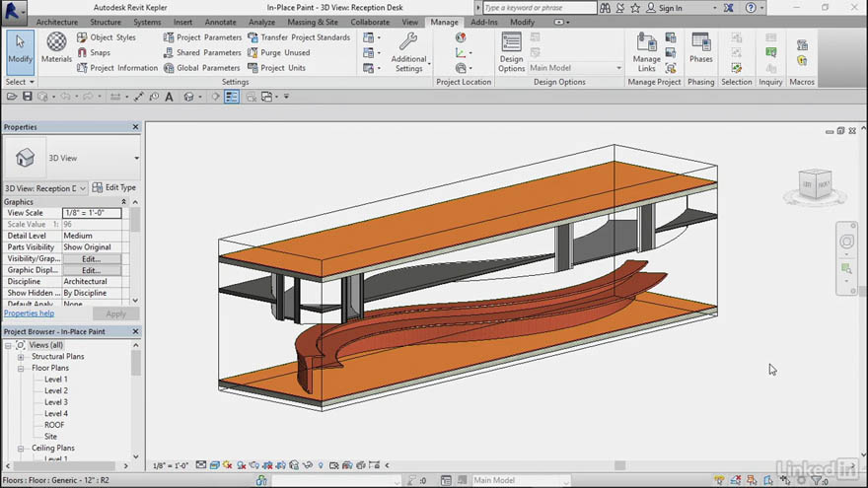This screenshot has width=868, height=488.
Task: Collapse the Ceiling Plans node
Action: coord(21,449)
